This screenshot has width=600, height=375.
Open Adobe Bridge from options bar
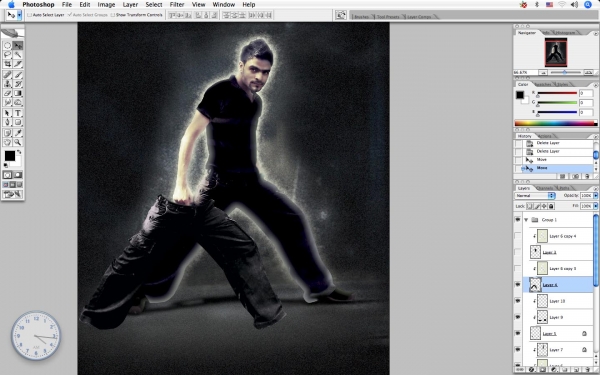[x=341, y=15]
